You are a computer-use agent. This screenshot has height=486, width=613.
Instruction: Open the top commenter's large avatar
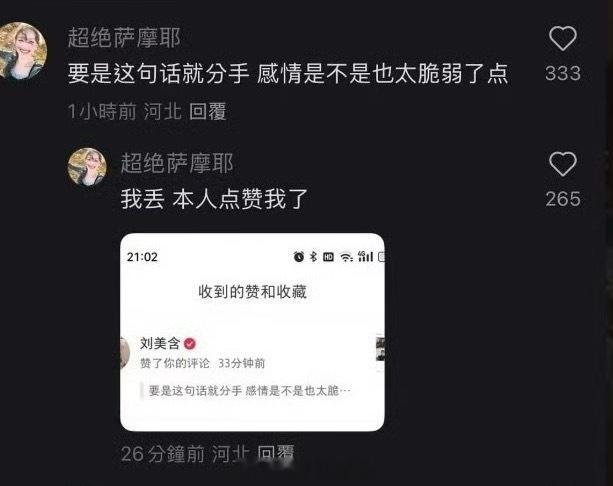pos(22,51)
